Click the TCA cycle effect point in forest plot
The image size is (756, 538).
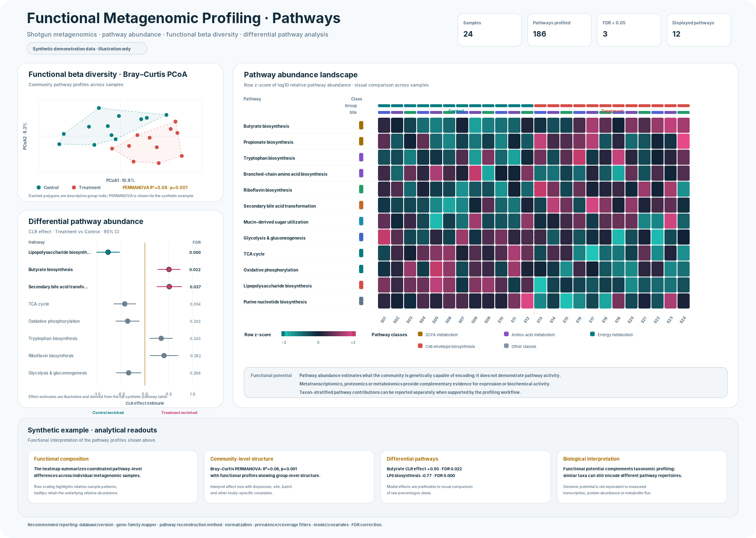point(125,304)
